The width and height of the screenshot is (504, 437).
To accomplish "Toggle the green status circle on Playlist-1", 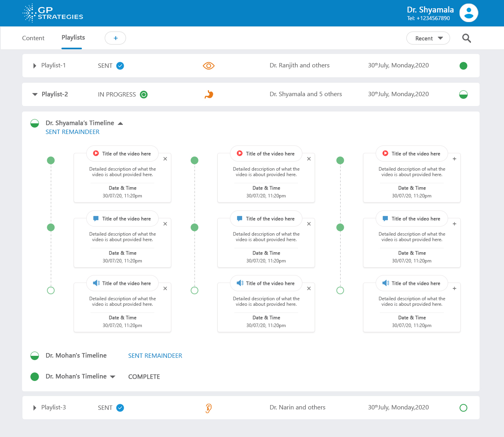I will [x=463, y=66].
